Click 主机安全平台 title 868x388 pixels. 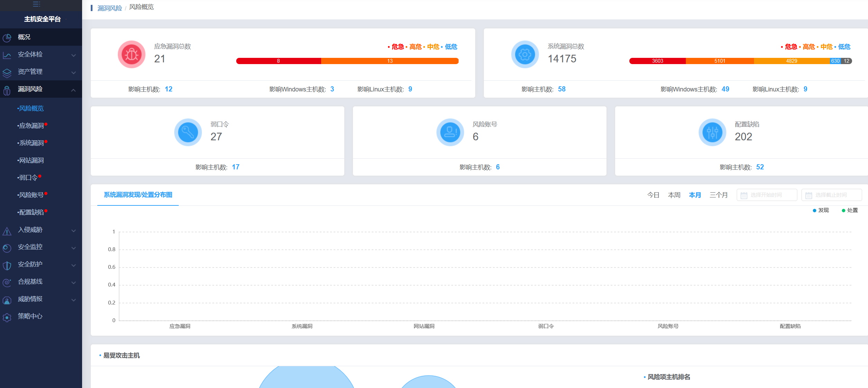click(42, 19)
